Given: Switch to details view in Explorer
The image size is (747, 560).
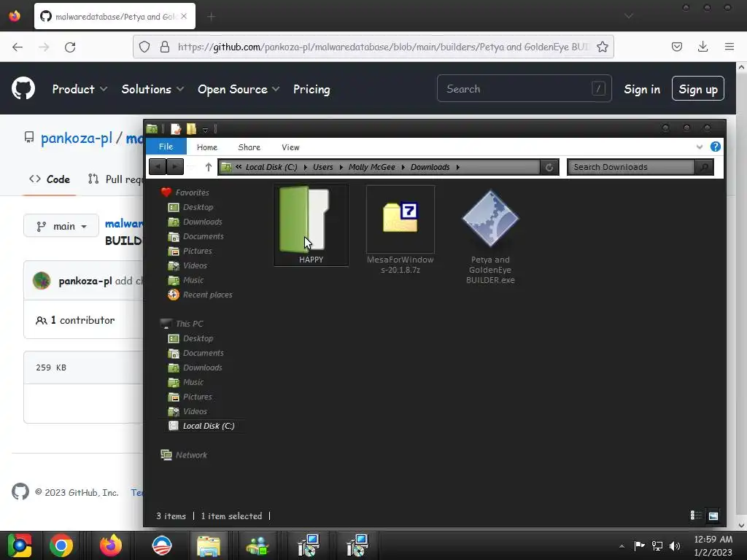Looking at the screenshot, I should coord(696,516).
